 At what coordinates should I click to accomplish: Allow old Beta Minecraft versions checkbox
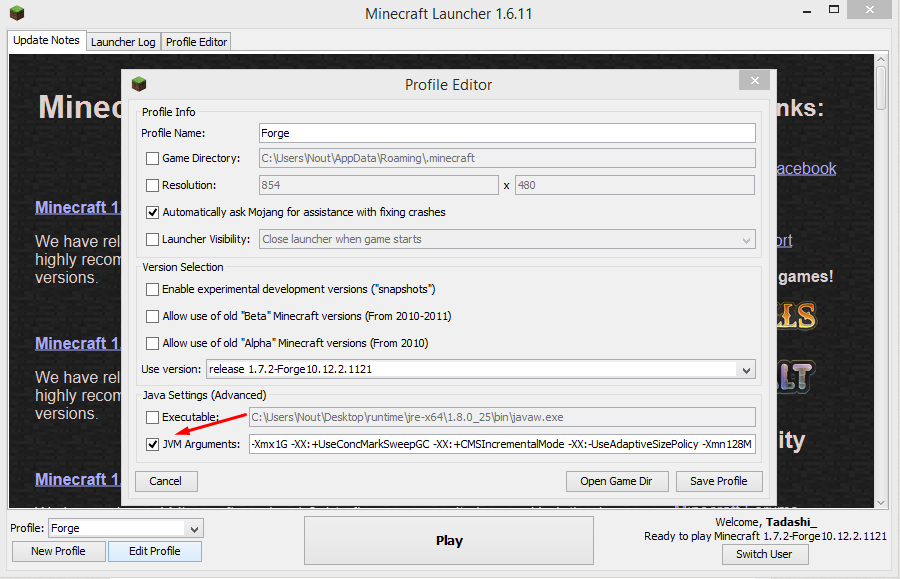[x=152, y=316]
